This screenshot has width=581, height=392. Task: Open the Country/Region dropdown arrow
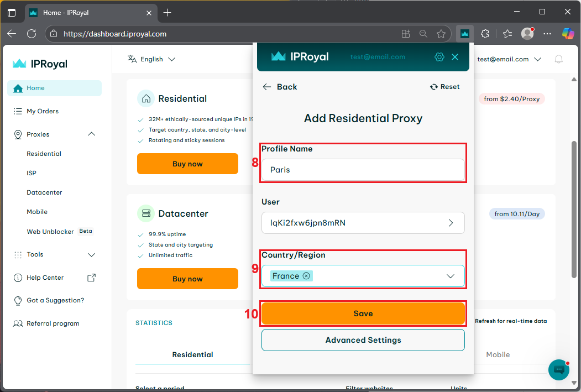click(450, 276)
